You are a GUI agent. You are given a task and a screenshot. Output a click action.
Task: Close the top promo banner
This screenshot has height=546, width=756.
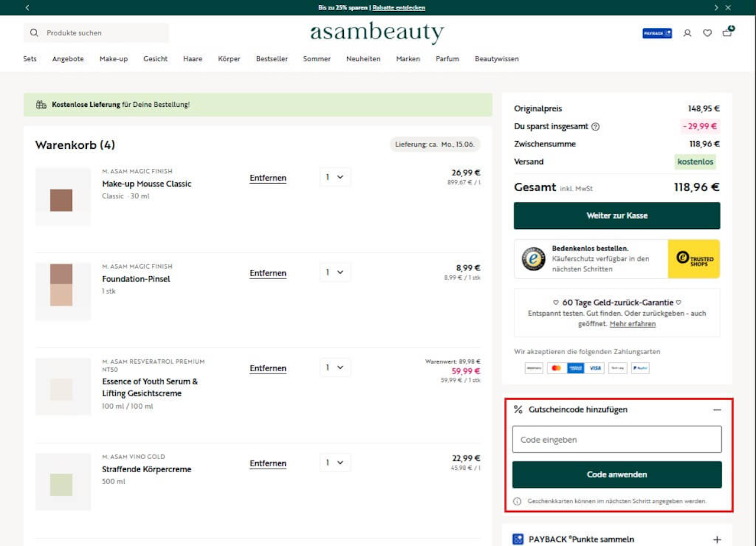point(728,8)
